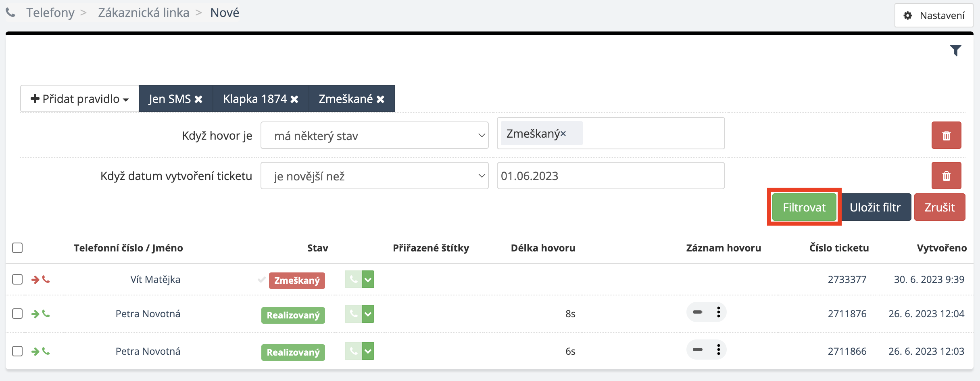Select the Zmeškané saved filter
Screen dimensions: 980x381
[346, 99]
